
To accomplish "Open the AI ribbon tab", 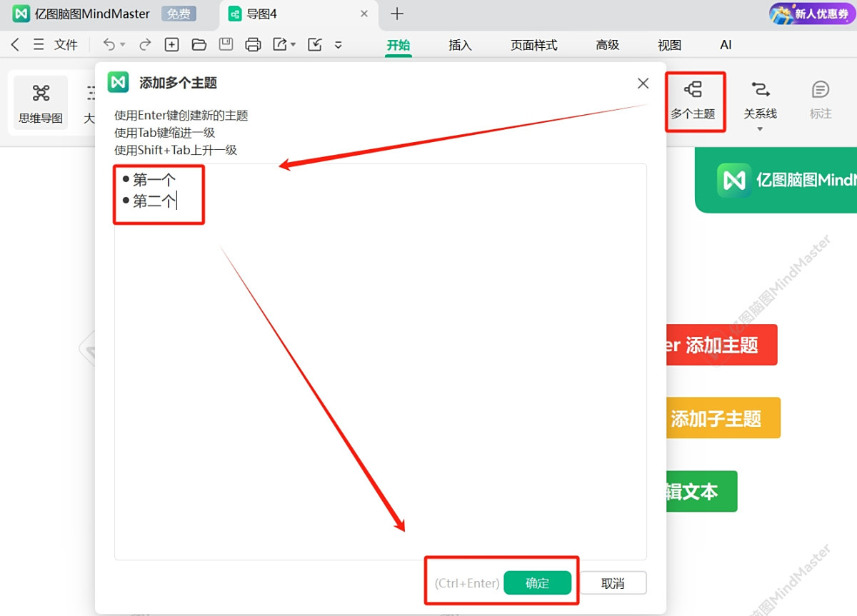I will coord(726,45).
